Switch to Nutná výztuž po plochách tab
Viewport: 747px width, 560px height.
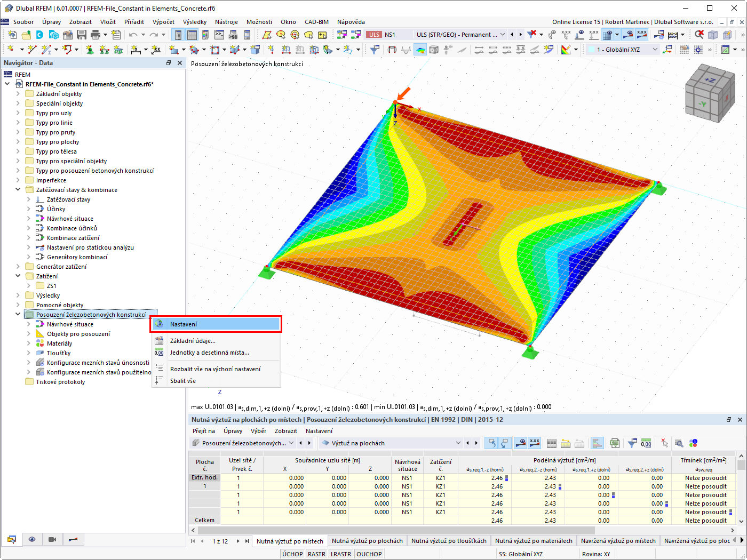coord(367,541)
